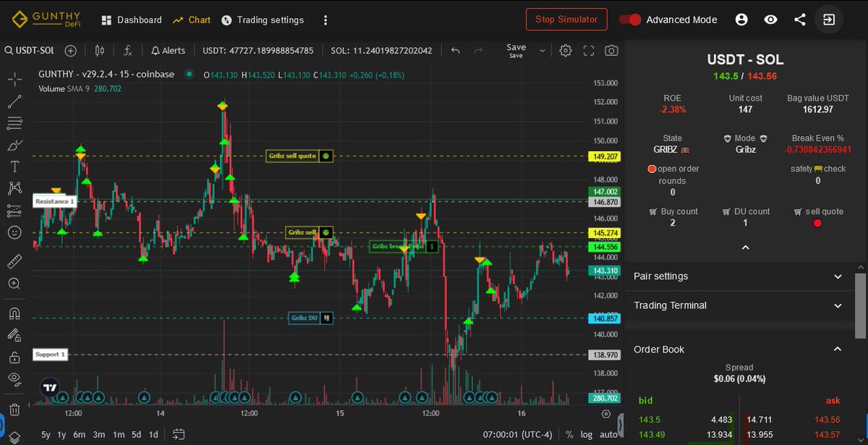This screenshot has width=868, height=445.
Task: Open the emoji icons tool
Action: tap(14, 232)
